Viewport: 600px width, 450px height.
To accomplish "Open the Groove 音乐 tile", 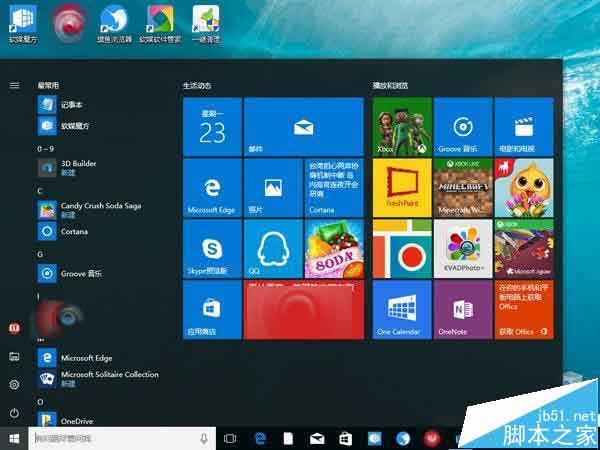I will click(463, 127).
